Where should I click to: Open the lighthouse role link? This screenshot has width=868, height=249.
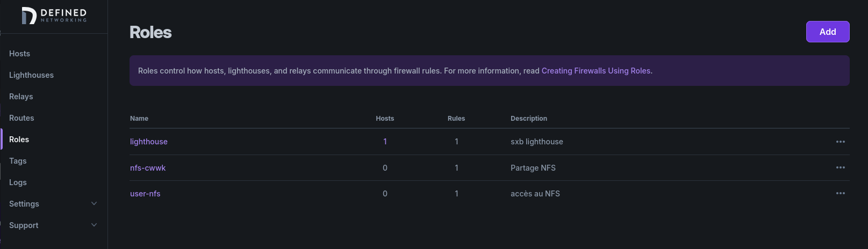(x=149, y=142)
